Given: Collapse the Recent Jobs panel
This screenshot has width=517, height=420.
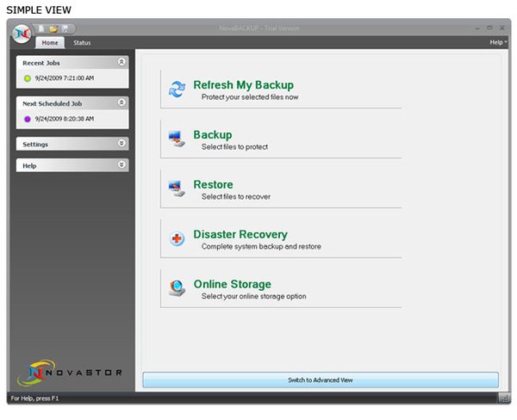Looking at the screenshot, I should 121,62.
